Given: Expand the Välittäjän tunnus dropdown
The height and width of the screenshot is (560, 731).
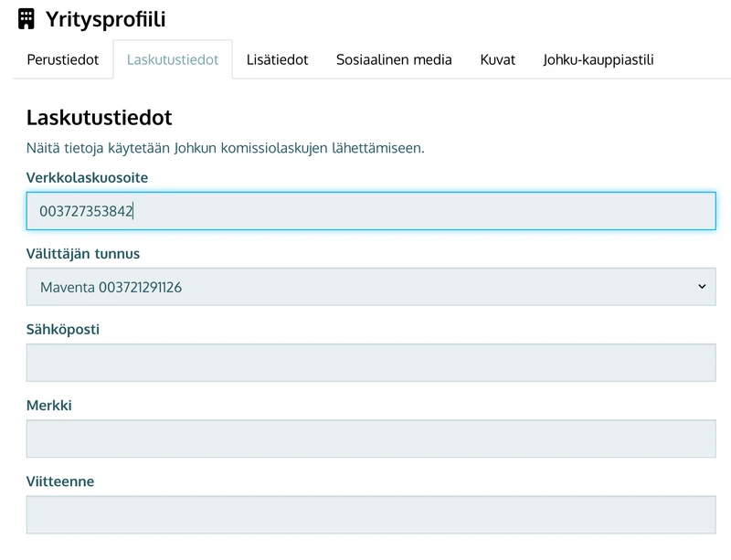Looking at the screenshot, I should point(371,287).
